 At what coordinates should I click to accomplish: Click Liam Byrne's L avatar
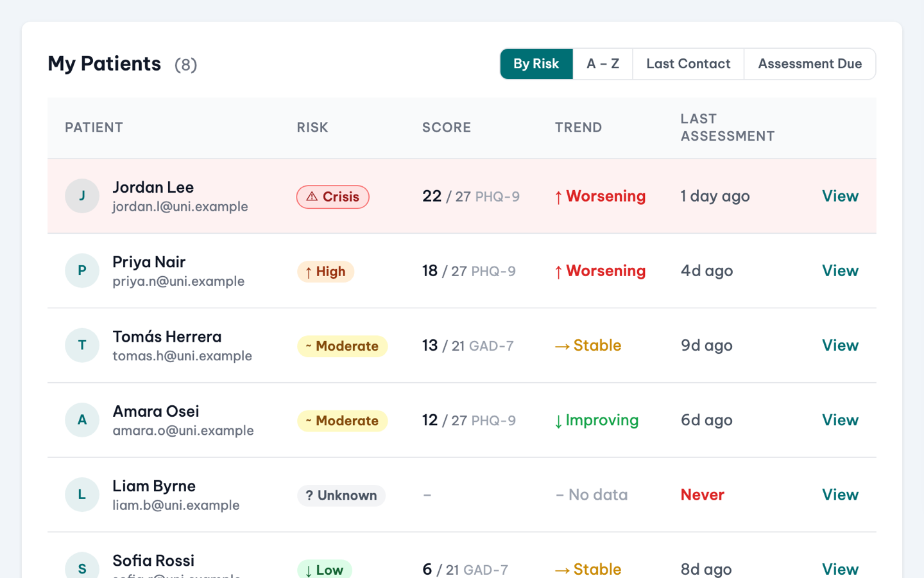pyautogui.click(x=82, y=495)
